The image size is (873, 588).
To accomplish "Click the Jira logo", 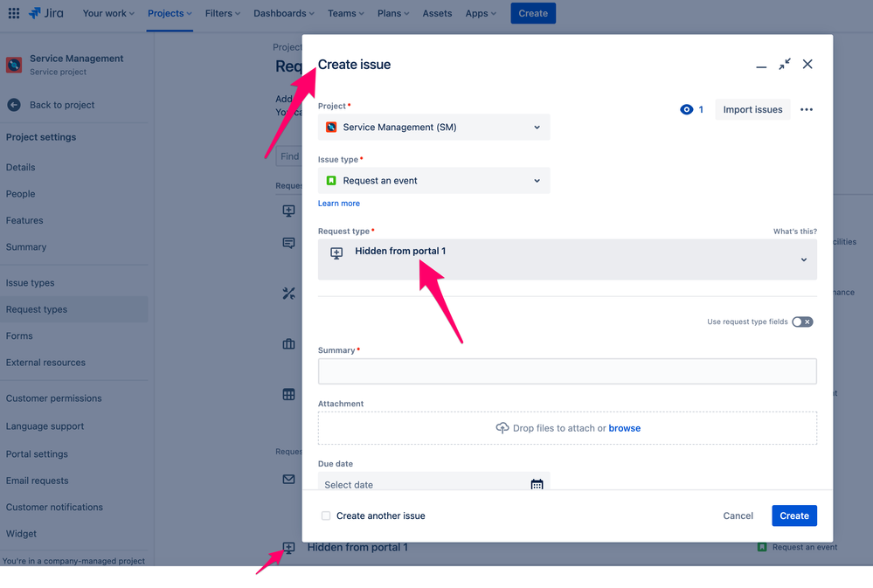I will [x=46, y=13].
